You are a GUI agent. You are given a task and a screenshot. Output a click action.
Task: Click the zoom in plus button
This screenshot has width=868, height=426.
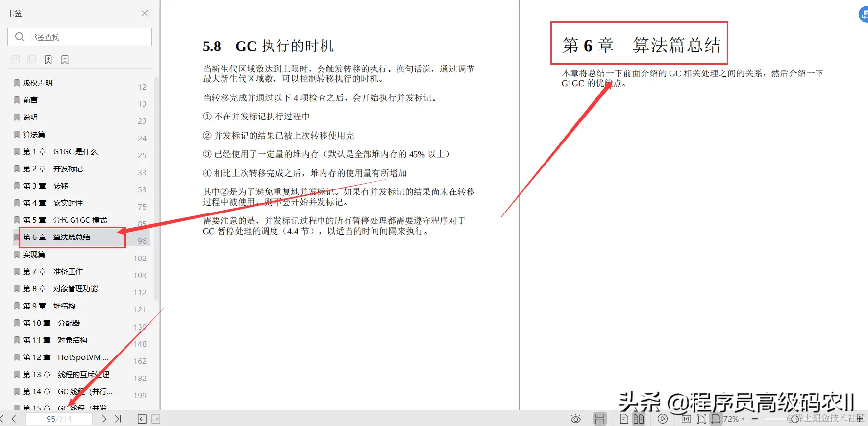point(860,419)
